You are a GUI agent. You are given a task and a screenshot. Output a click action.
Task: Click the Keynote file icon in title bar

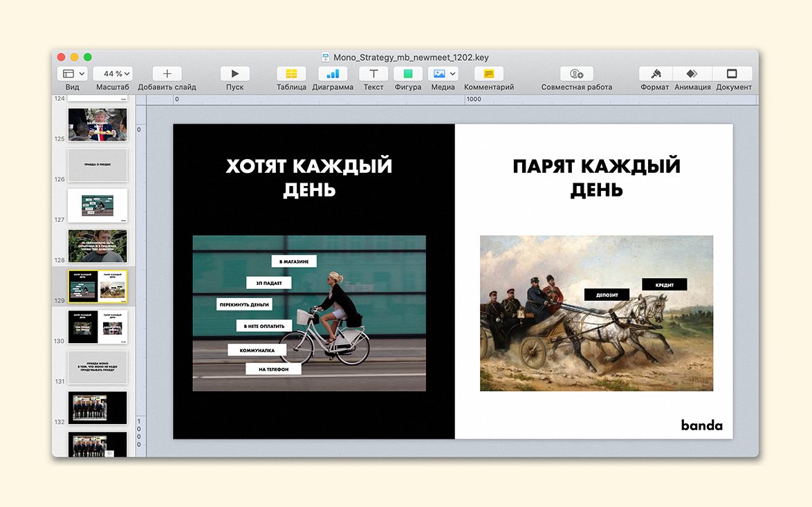pyautogui.click(x=326, y=57)
